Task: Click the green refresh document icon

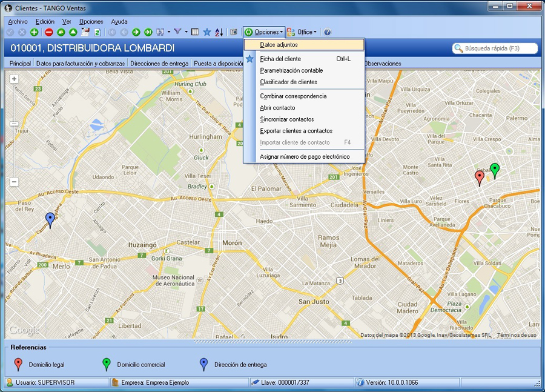Action: [97, 32]
